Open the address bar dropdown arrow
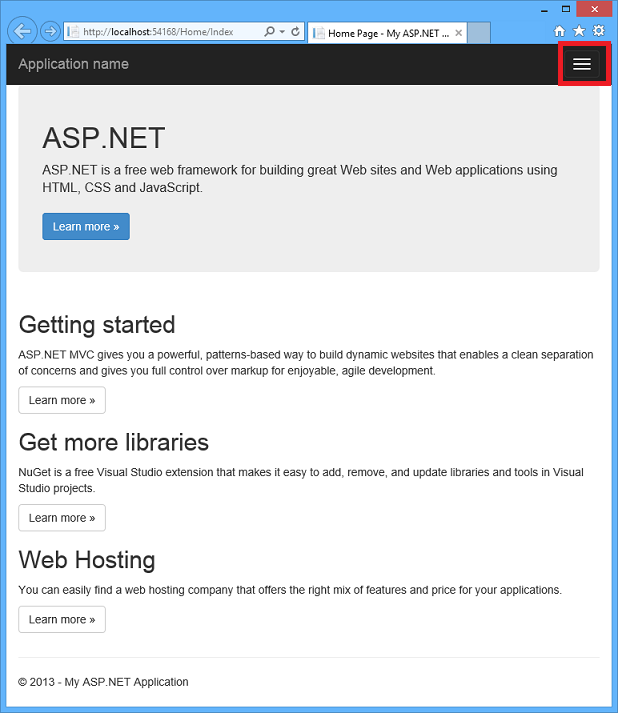Viewport: 619px width, 714px height. point(282,32)
